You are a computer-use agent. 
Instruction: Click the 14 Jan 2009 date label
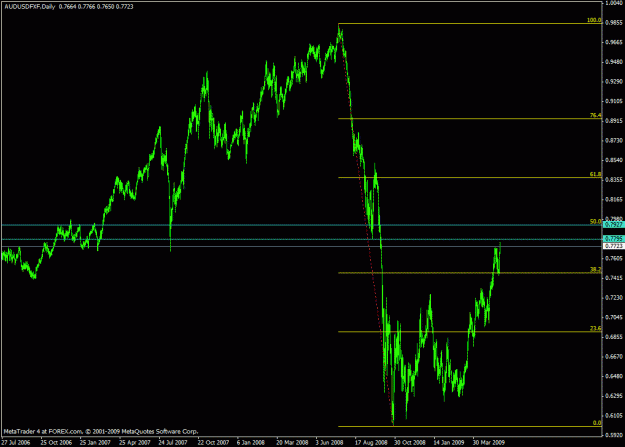[449, 443]
